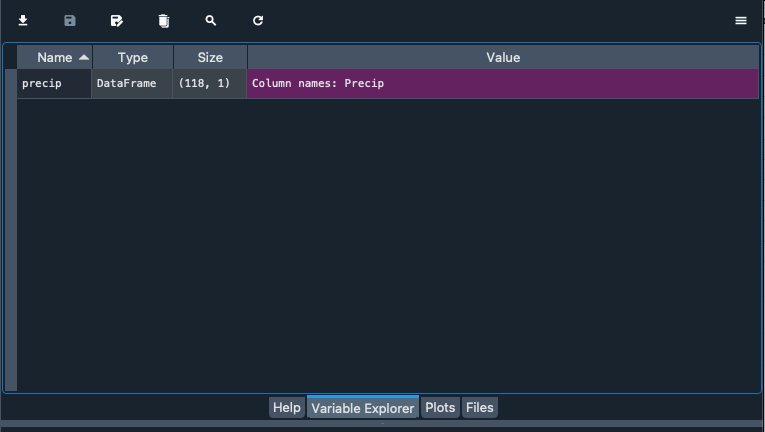The image size is (765, 432).
Task: Click the row header beside precip
Action: pos(11,84)
